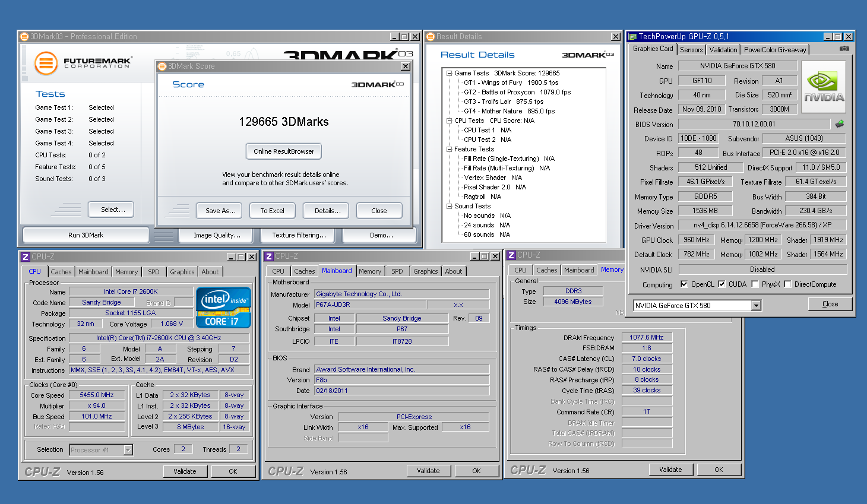Collapse the Game Tests tree node
This screenshot has width=867, height=504.
point(450,74)
